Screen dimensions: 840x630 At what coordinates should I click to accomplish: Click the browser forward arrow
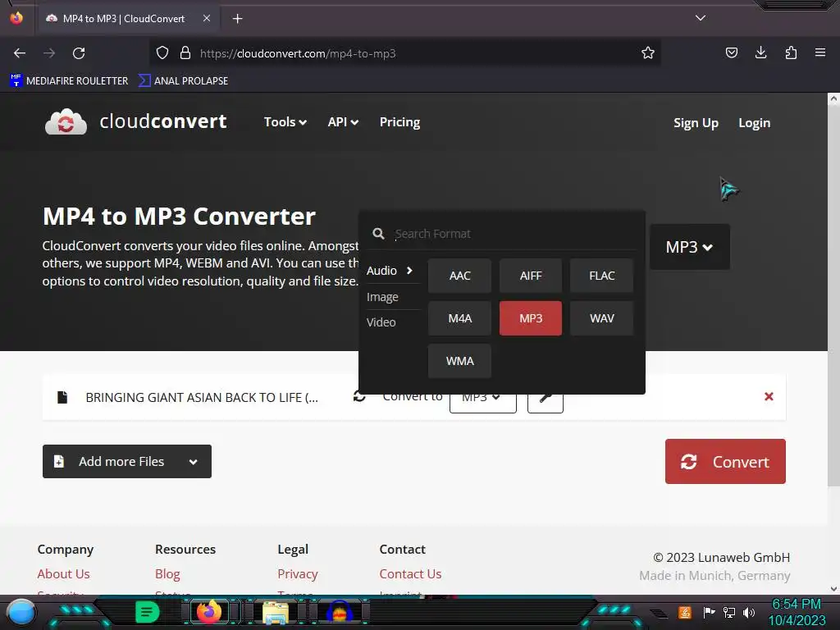49,53
